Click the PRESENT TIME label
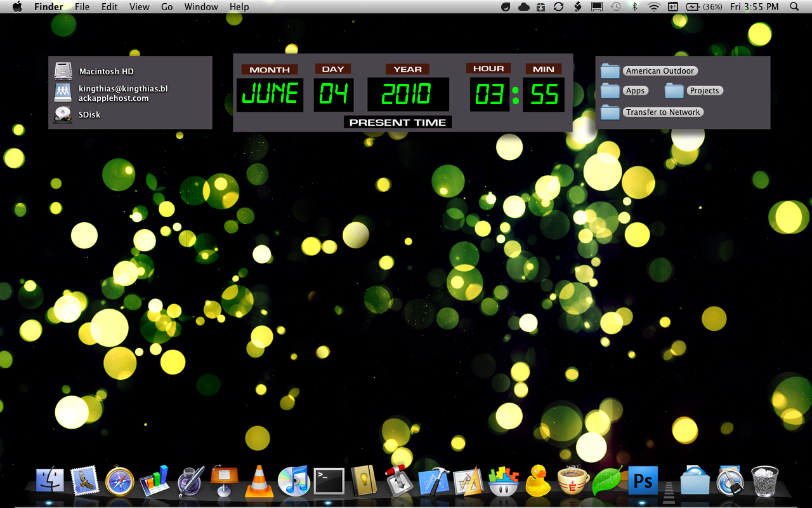 [398, 123]
